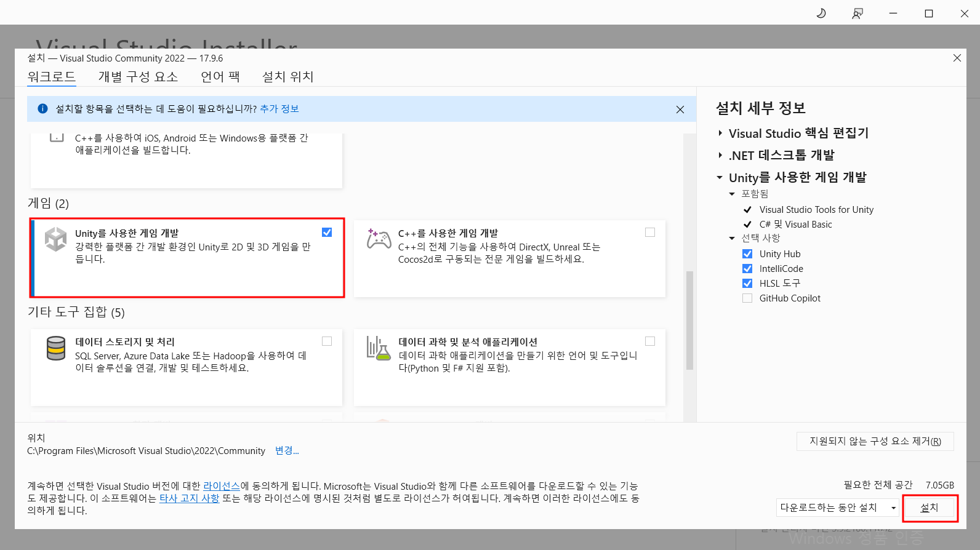Click the 기타 도구 집합 (5) heading
The image size is (980, 550).
(x=76, y=313)
